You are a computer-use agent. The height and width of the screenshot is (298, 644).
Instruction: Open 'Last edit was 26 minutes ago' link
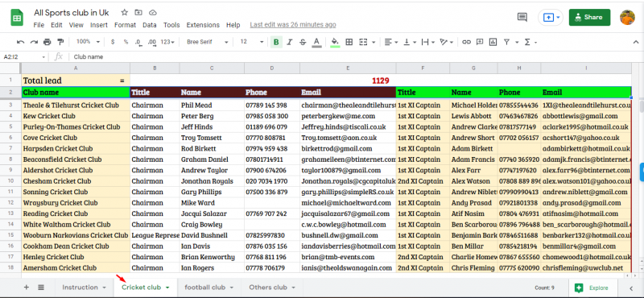(x=293, y=25)
